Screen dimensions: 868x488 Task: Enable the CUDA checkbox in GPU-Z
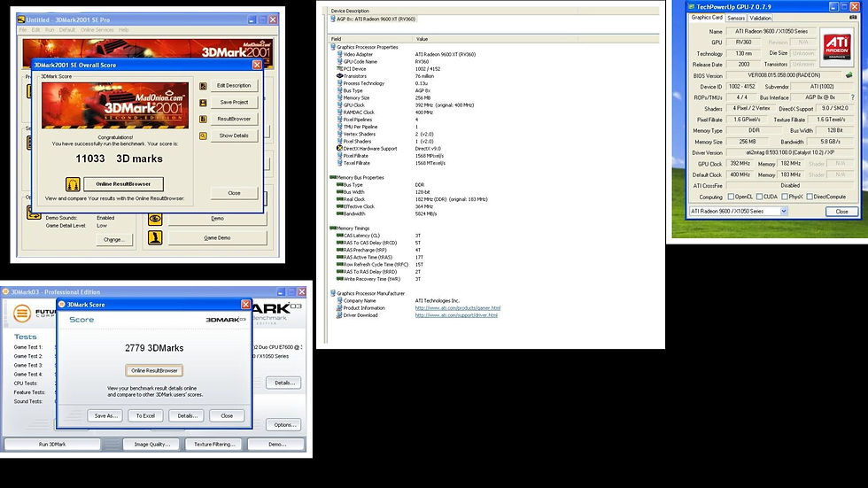760,197
